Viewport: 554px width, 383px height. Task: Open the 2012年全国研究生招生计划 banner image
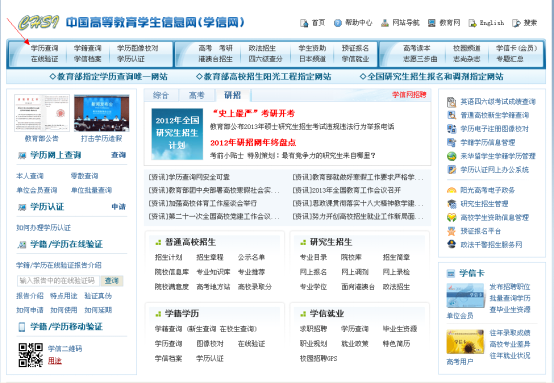177,134
